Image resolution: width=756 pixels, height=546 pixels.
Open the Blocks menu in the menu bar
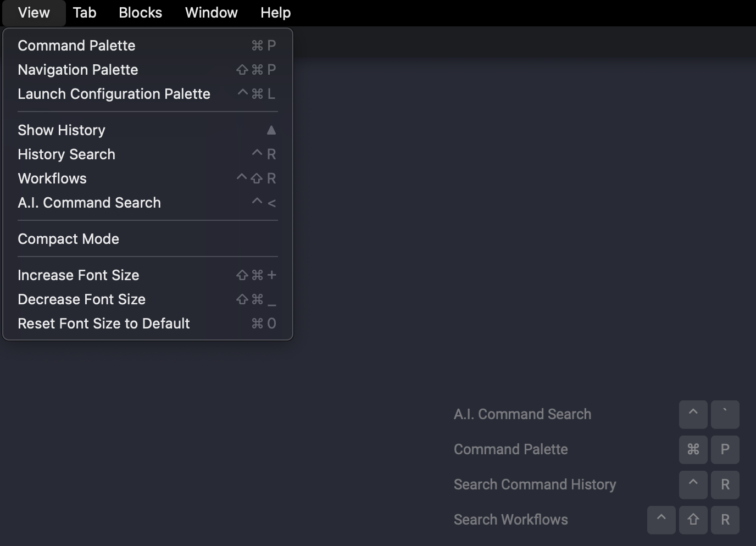tap(140, 12)
